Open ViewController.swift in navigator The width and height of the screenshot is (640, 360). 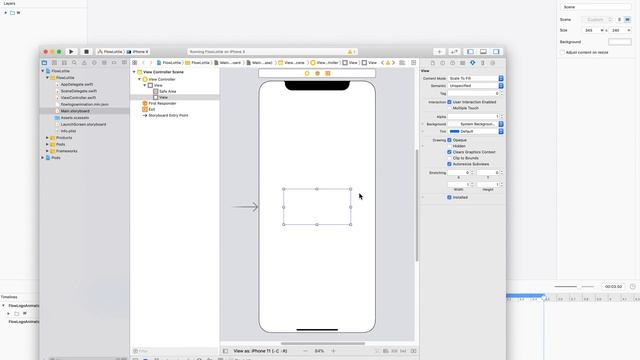coord(78,98)
